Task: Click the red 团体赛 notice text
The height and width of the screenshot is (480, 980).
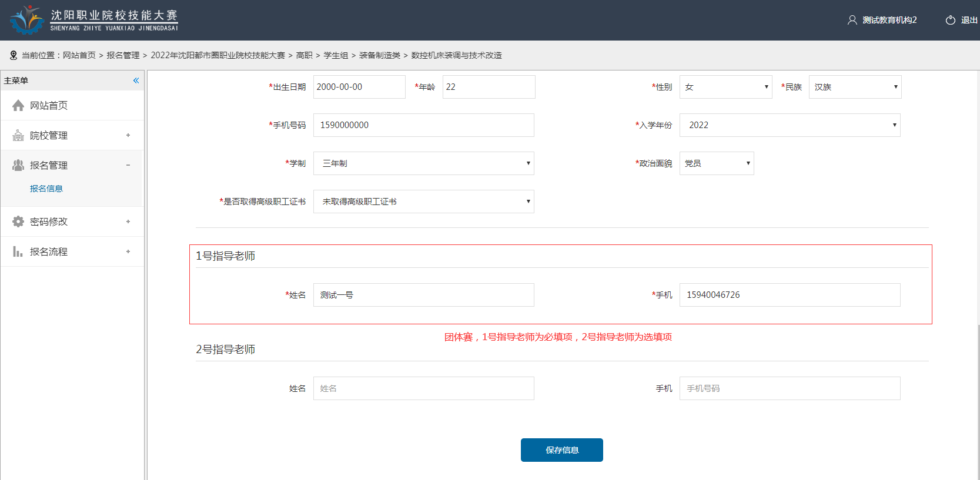Action: pyautogui.click(x=558, y=337)
